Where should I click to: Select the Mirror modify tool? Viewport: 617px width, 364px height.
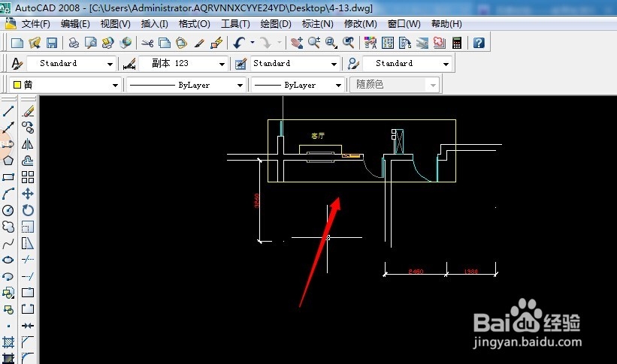coord(28,144)
